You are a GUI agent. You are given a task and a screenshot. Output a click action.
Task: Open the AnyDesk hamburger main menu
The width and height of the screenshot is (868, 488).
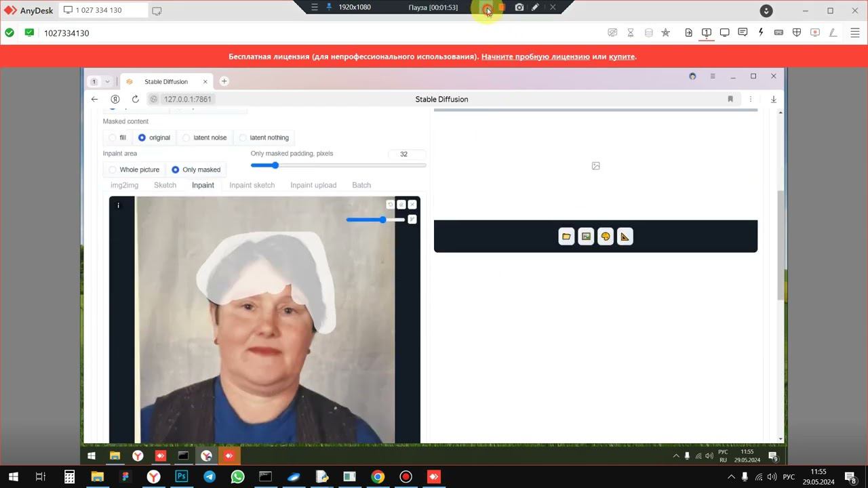pos(854,33)
